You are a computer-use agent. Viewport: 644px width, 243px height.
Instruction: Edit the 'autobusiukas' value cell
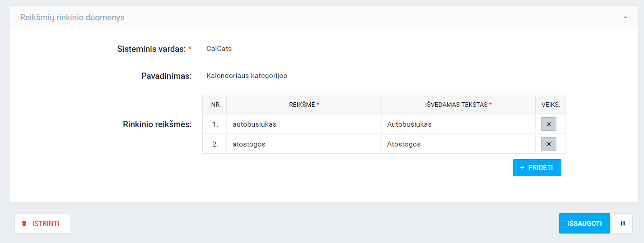(303, 124)
